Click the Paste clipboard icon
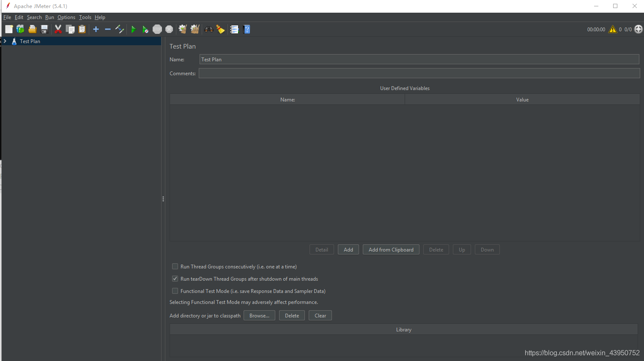The image size is (644, 361). [82, 29]
